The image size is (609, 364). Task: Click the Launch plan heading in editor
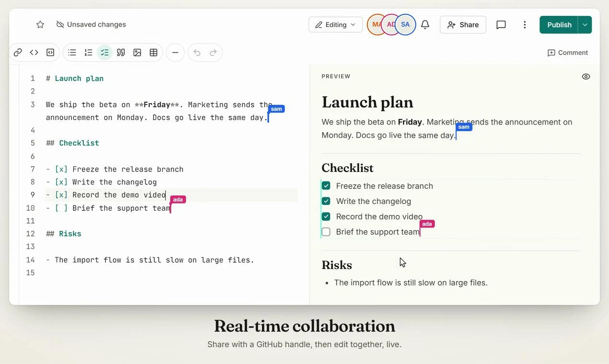tap(75, 79)
